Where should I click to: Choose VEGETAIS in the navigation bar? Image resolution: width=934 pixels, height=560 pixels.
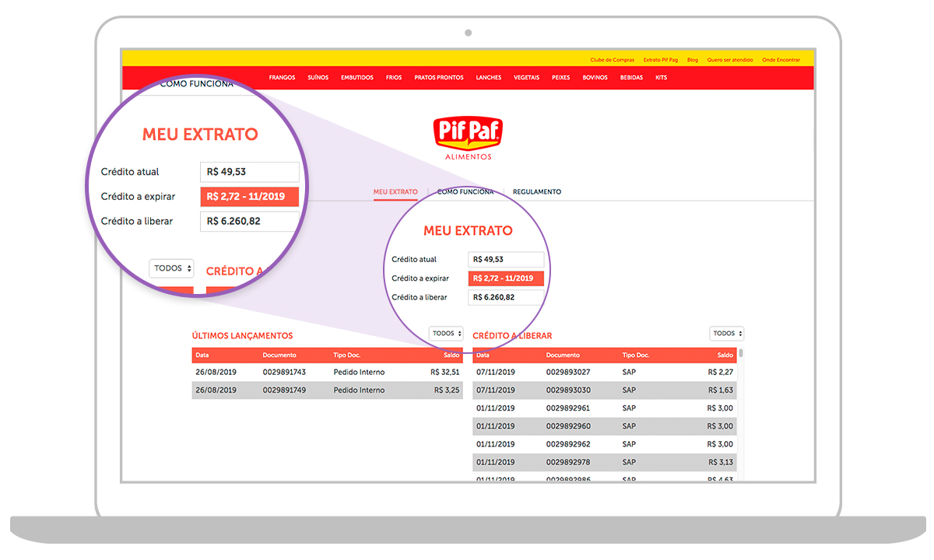click(x=527, y=78)
